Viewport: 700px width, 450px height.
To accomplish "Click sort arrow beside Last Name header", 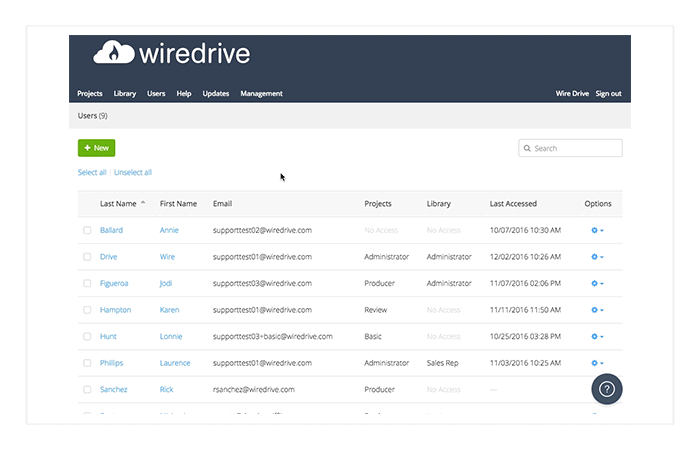I will click(x=143, y=203).
